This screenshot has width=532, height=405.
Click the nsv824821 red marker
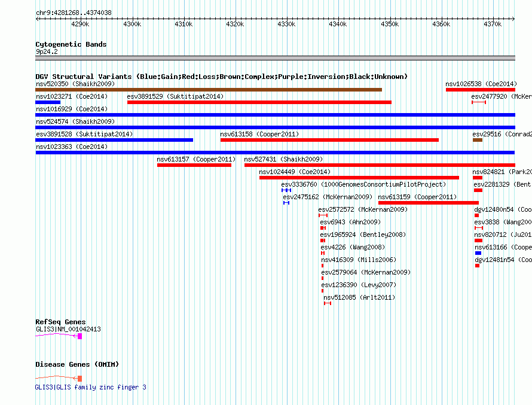(478, 178)
